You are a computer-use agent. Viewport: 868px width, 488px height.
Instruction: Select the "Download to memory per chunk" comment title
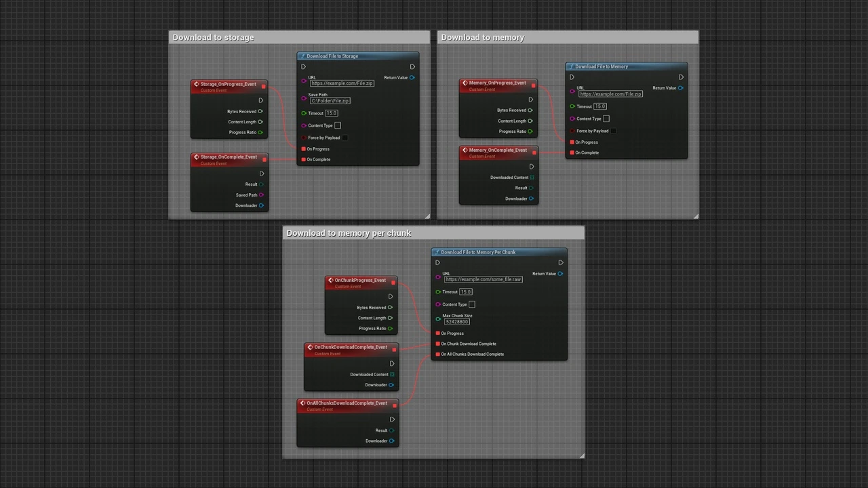click(349, 233)
